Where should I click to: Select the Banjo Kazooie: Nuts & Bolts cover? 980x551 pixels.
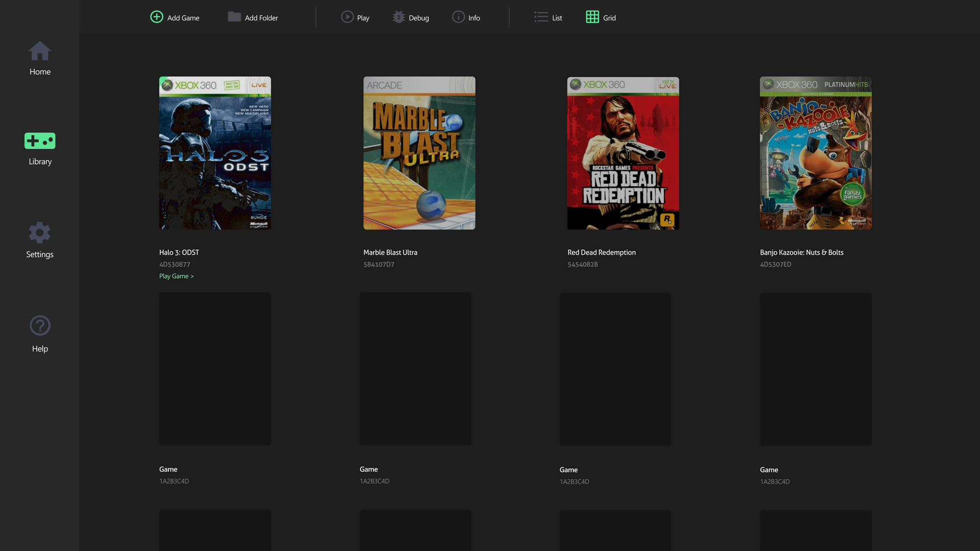coord(816,153)
